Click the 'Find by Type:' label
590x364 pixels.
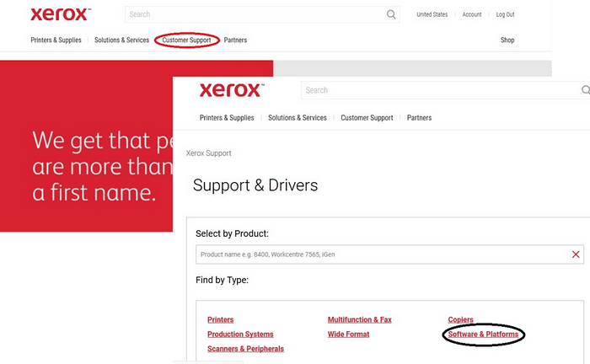click(x=222, y=280)
